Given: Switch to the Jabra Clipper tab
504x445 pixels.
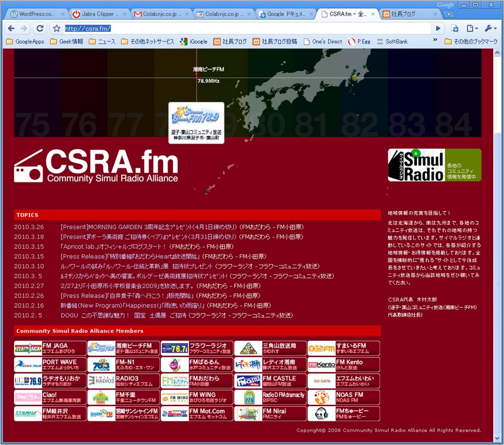Looking at the screenshot, I should [x=97, y=14].
